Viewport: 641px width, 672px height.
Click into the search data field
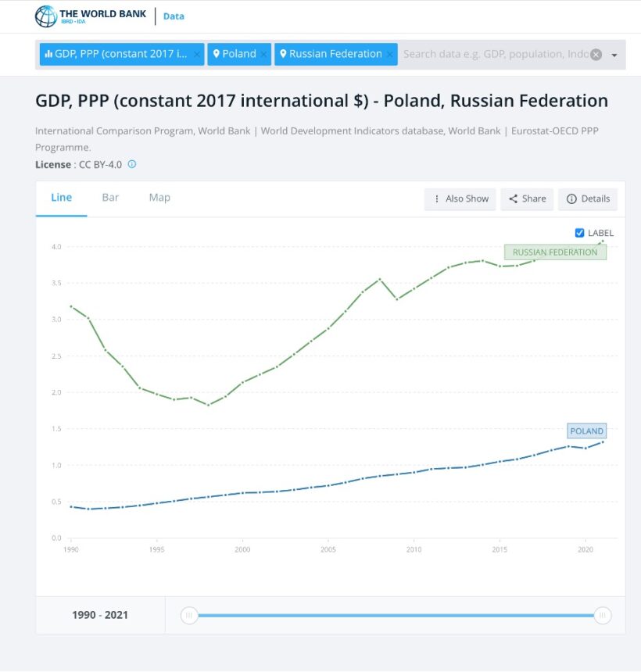pyautogui.click(x=494, y=54)
